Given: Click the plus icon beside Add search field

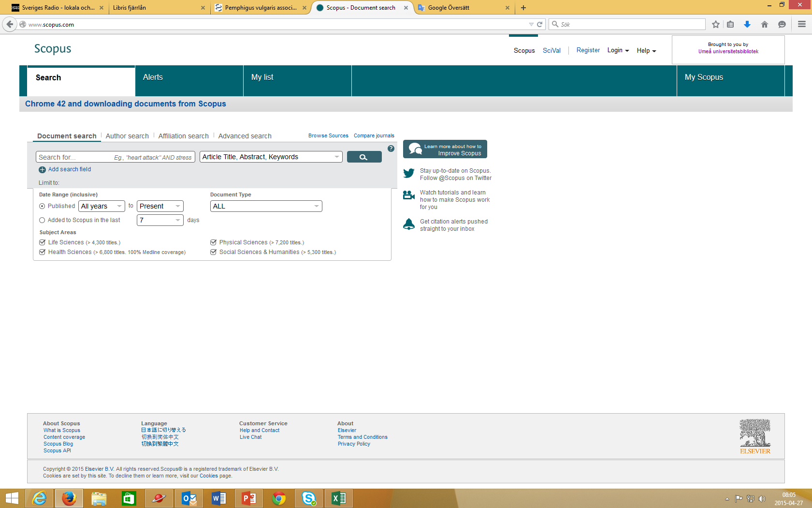Looking at the screenshot, I should (x=42, y=170).
